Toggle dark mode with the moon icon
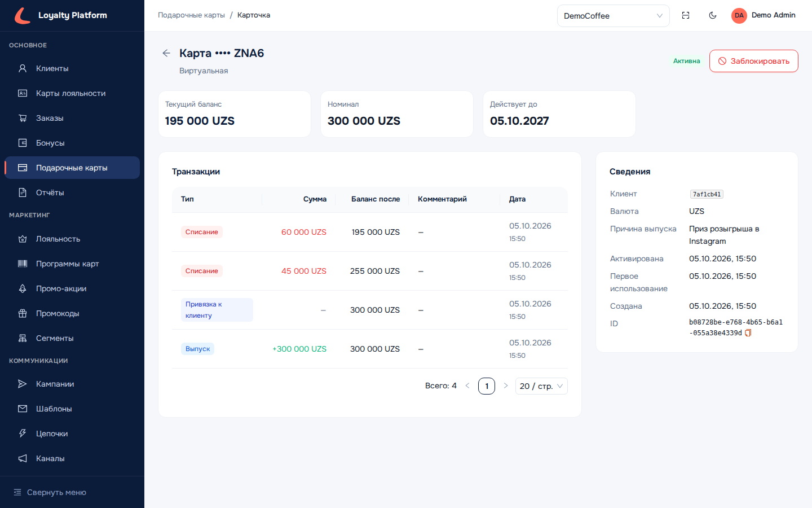Viewport: 812px width, 508px height. point(713,15)
